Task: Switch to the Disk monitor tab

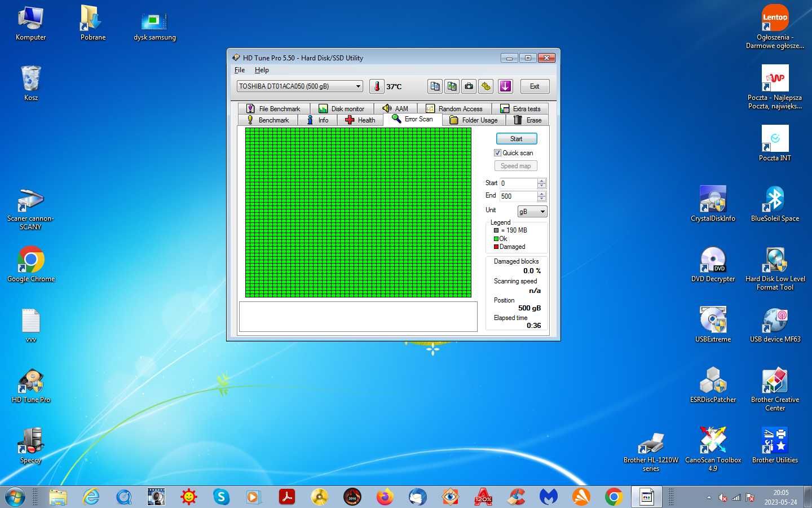Action: pyautogui.click(x=342, y=108)
